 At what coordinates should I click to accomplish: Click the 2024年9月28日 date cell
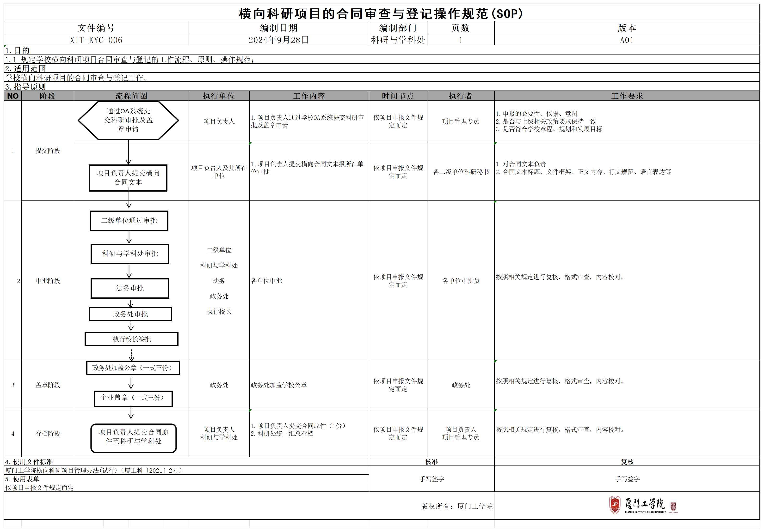click(278, 40)
